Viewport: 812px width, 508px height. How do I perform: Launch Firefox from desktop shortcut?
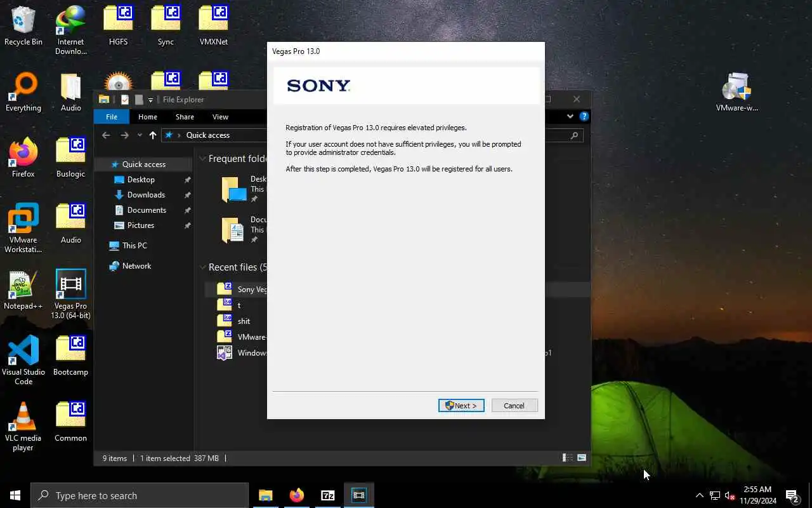(x=23, y=158)
